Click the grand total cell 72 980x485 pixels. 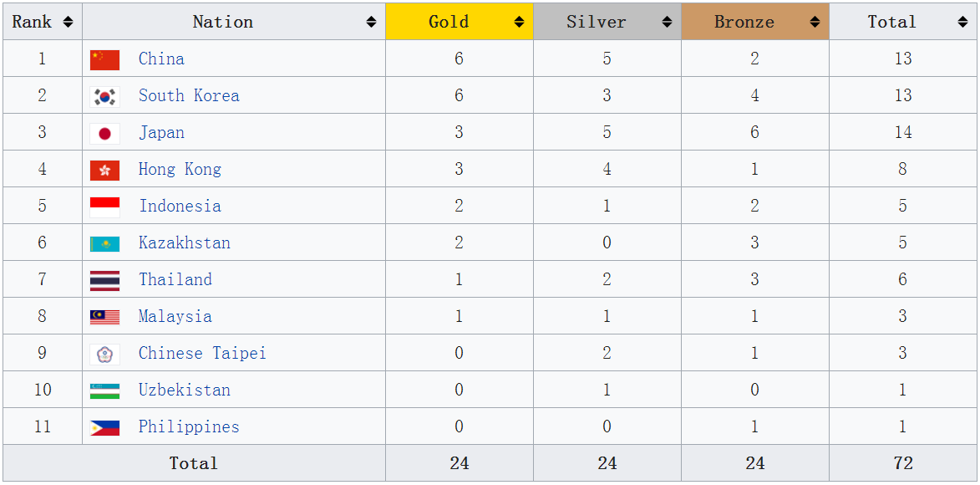coord(902,463)
